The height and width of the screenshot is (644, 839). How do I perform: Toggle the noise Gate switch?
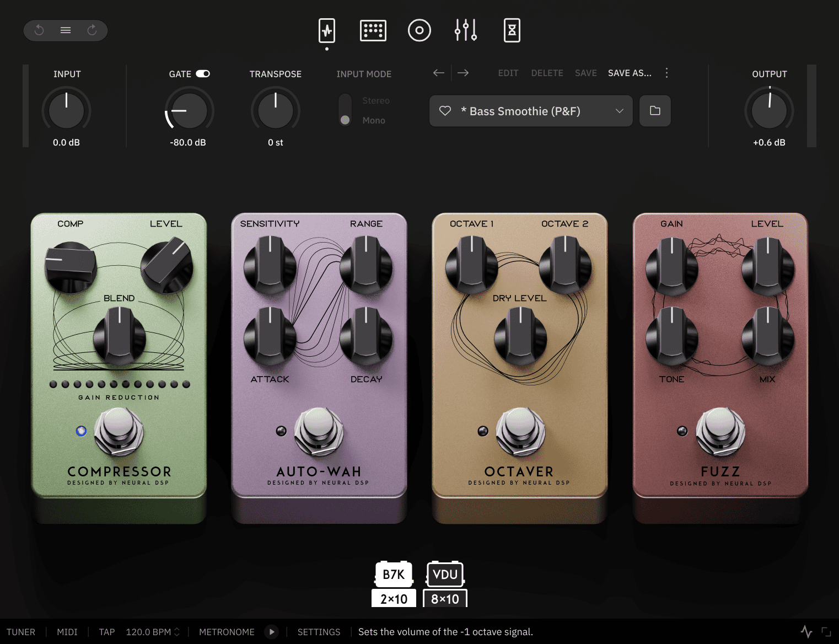203,74
